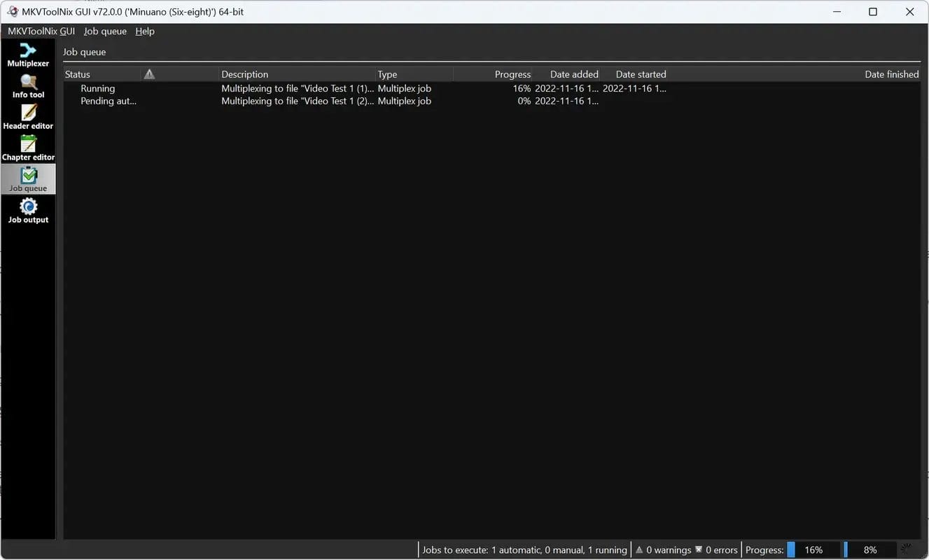Click the warning triangle column header
Image resolution: width=929 pixels, height=560 pixels.
click(149, 74)
